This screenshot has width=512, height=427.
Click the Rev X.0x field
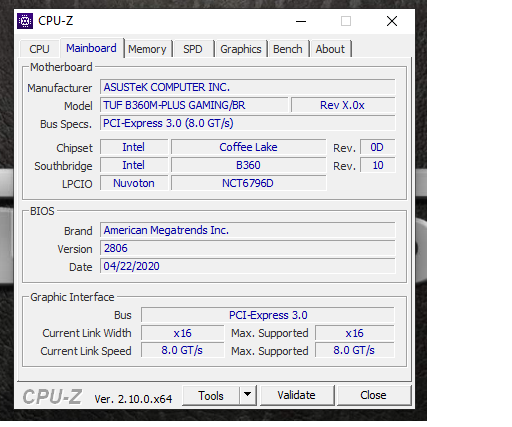click(343, 105)
